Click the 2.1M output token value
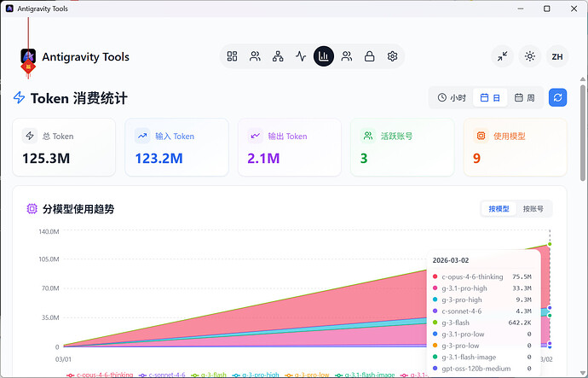 [263, 159]
